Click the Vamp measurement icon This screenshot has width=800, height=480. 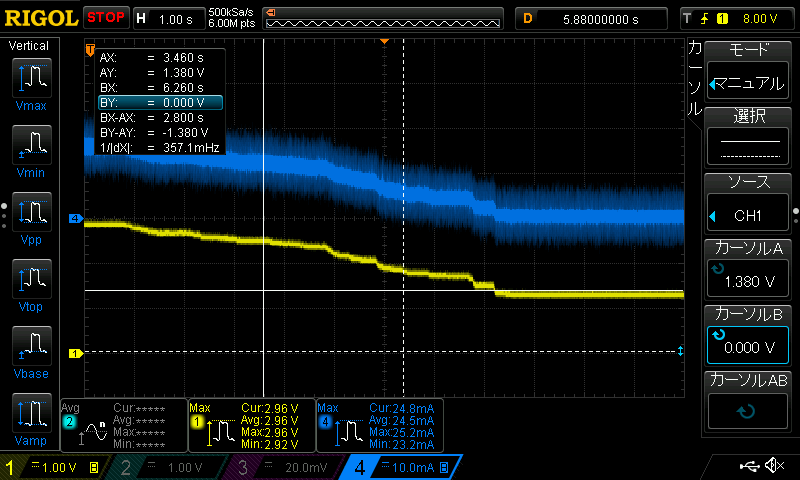[x=30, y=414]
